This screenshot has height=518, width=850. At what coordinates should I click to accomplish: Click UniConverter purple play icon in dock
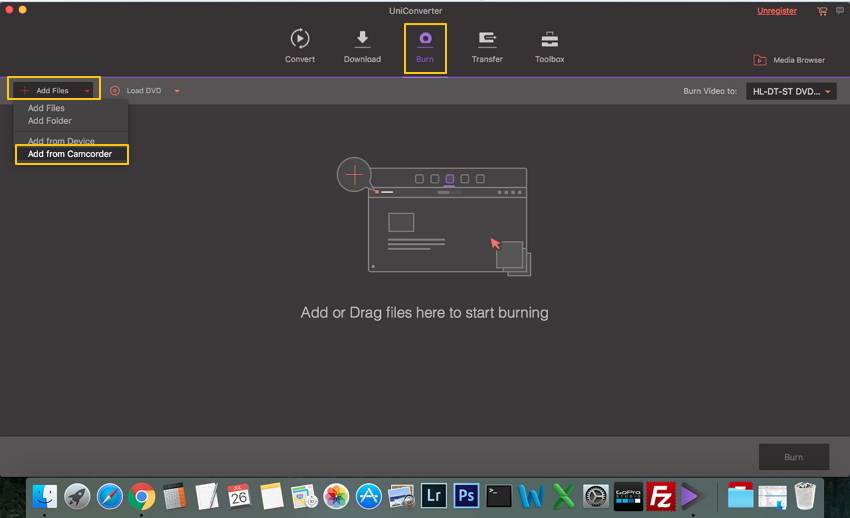point(692,496)
